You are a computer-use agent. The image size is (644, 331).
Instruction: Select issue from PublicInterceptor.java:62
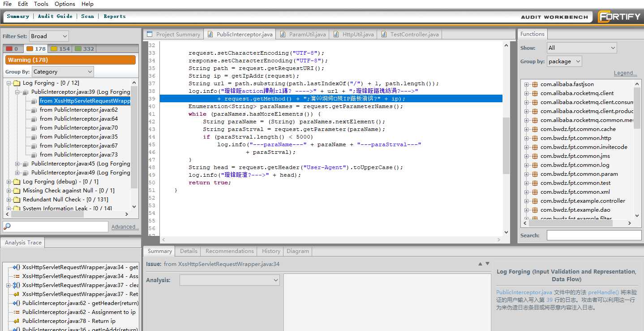pyautogui.click(x=79, y=110)
